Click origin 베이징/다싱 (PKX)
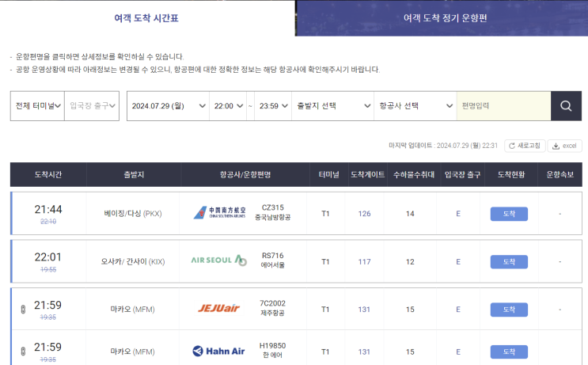The width and height of the screenshot is (588, 365). tap(133, 214)
